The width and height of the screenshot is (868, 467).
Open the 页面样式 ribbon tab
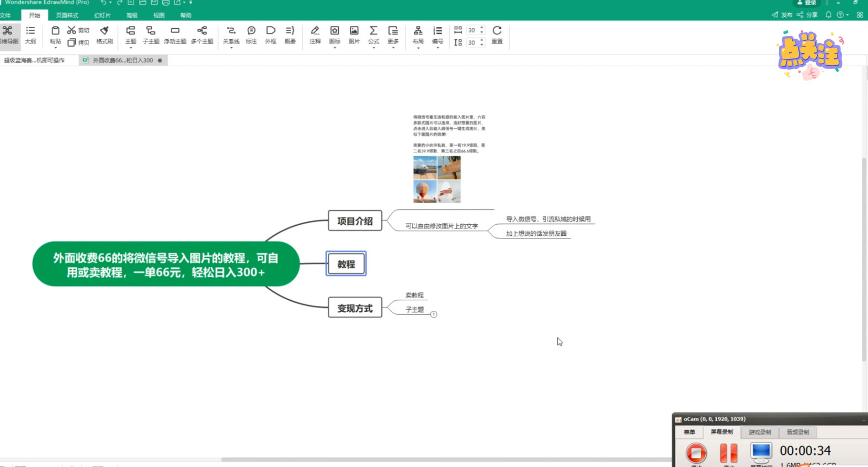tap(67, 15)
